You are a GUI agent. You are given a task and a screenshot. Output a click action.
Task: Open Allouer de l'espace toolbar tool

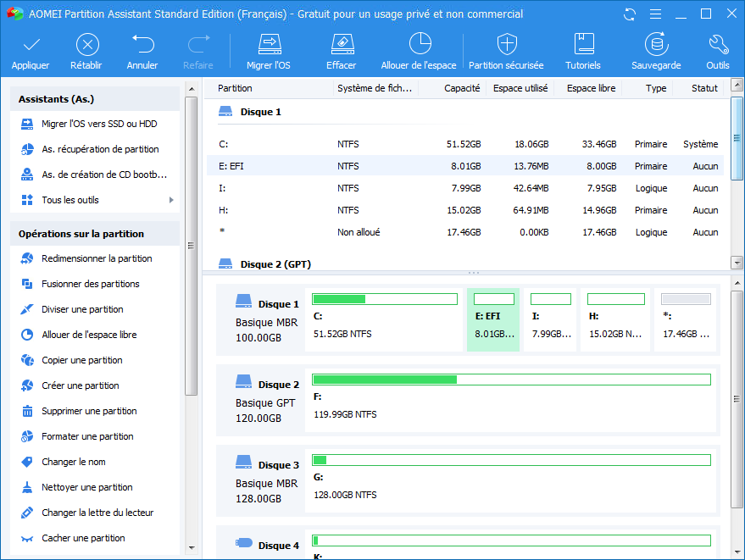click(x=419, y=45)
